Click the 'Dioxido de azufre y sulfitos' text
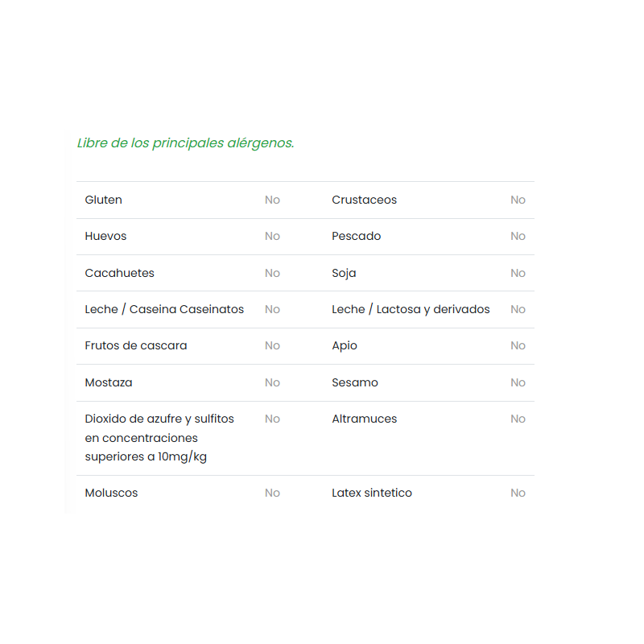This screenshot has height=644, width=644. (x=159, y=419)
